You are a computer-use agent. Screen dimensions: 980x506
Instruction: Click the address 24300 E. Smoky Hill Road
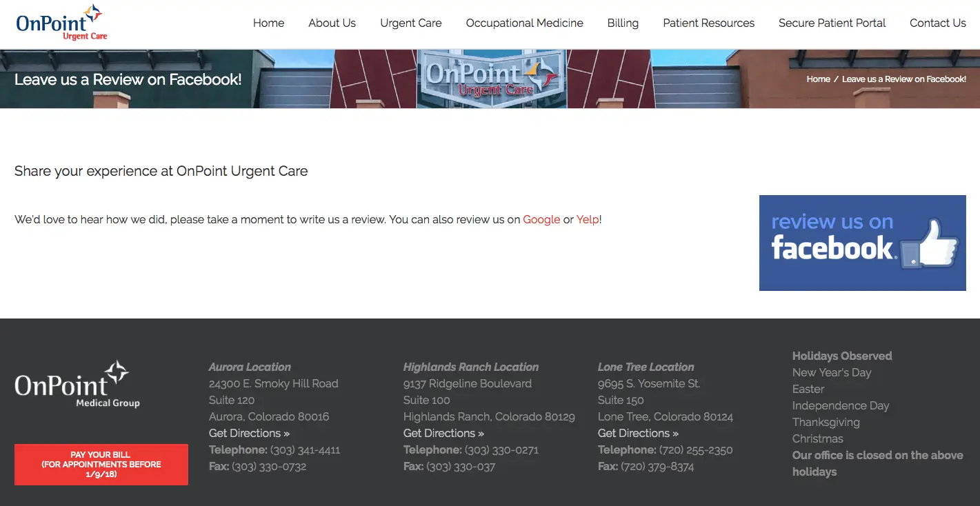(x=274, y=383)
